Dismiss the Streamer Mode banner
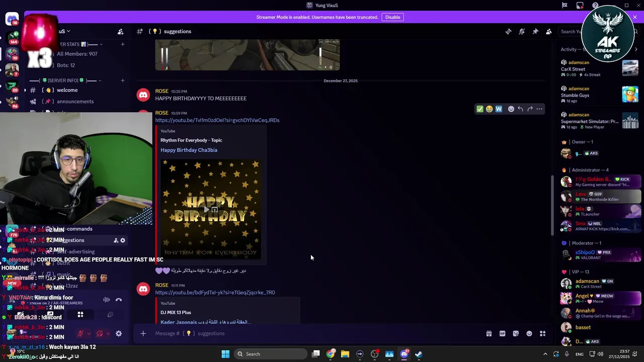The image size is (644, 362). 635,17
